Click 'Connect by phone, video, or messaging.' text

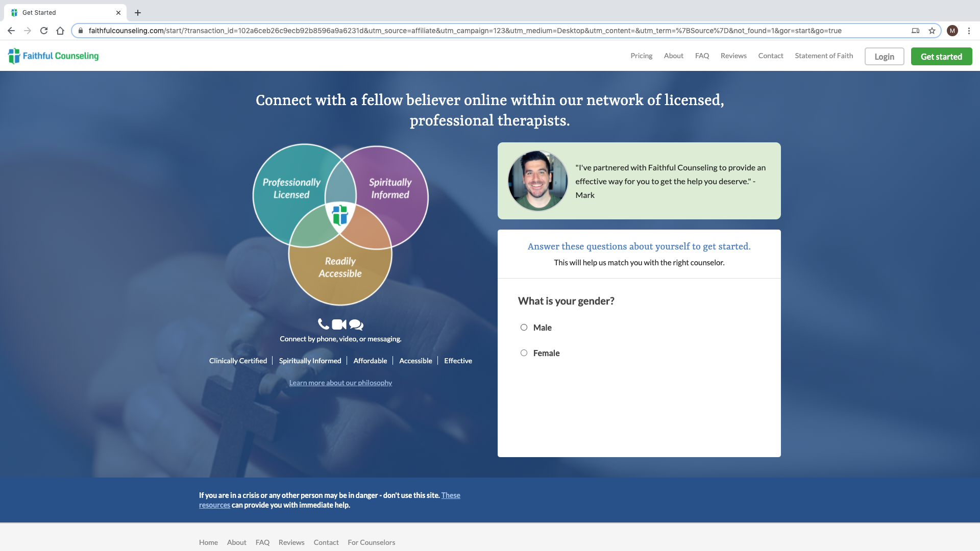pos(340,339)
